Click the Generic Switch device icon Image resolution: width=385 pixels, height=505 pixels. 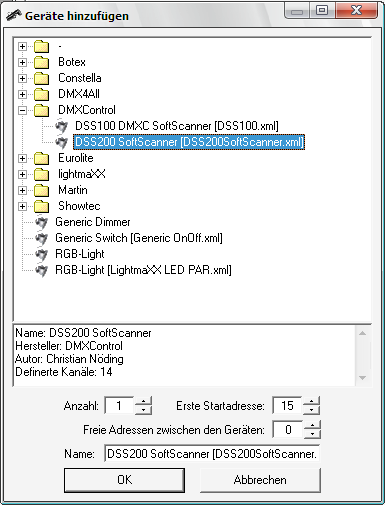(42, 238)
